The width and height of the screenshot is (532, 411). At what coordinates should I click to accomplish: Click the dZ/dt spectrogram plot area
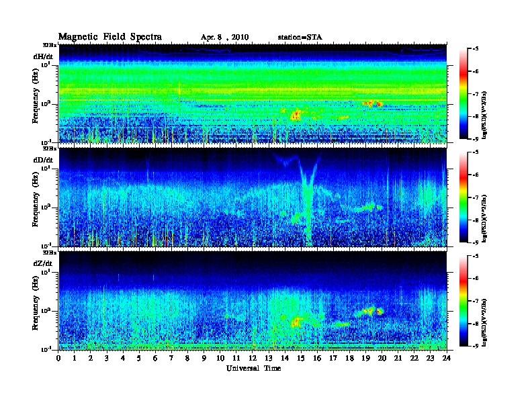coord(253,301)
